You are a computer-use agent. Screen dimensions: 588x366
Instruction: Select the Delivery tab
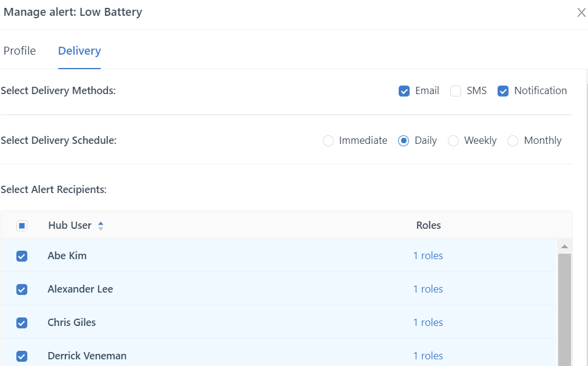[79, 51]
